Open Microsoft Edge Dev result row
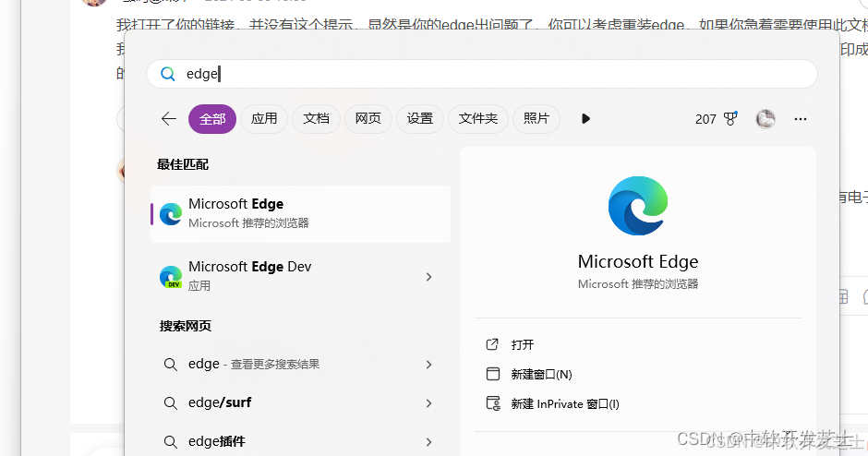This screenshot has width=868, height=456. [301, 276]
